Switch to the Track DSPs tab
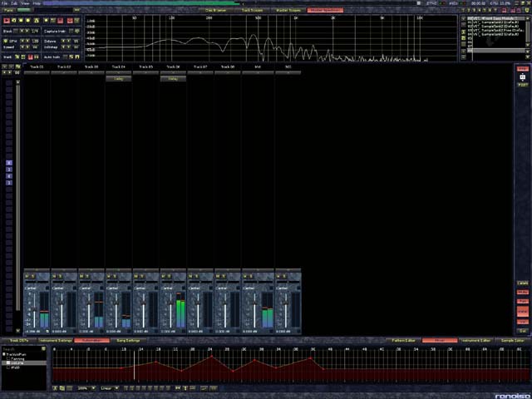This screenshot has width=532, height=399. (x=18, y=341)
